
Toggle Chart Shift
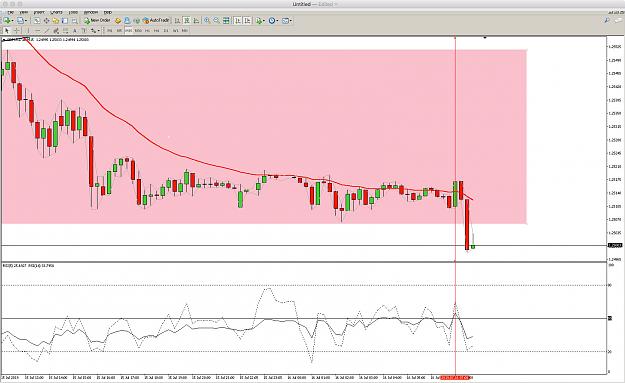[247, 20]
